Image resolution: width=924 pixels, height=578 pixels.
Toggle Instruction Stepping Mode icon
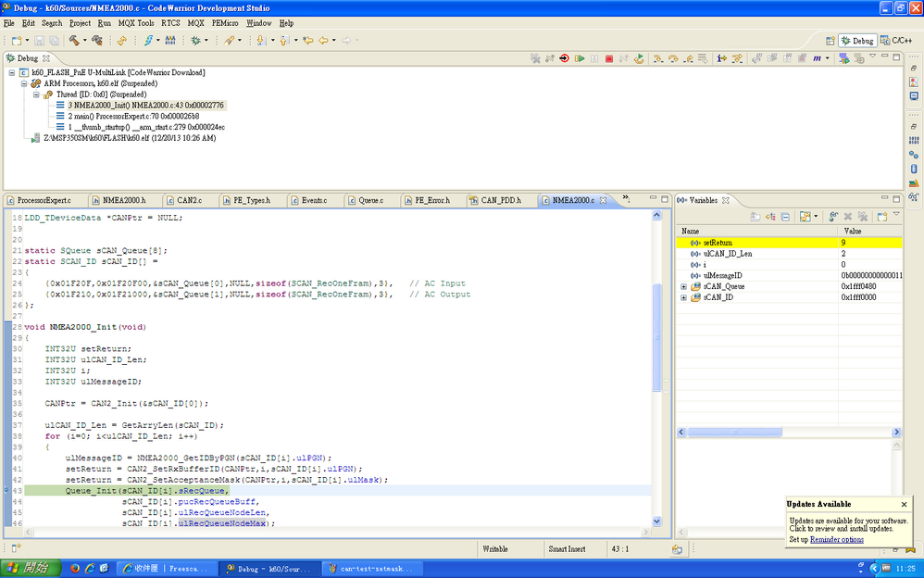tap(721, 58)
